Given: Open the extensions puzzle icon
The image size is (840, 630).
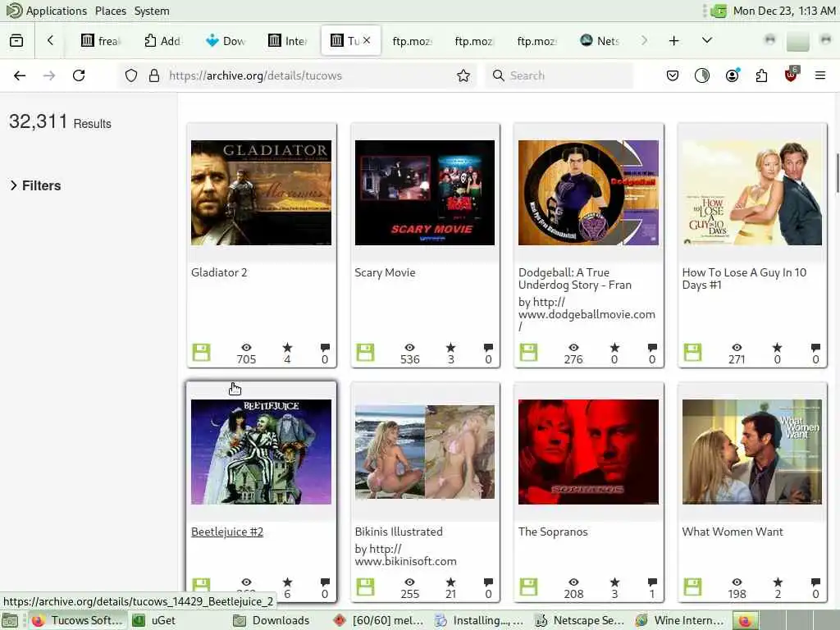Looking at the screenshot, I should (x=761, y=75).
